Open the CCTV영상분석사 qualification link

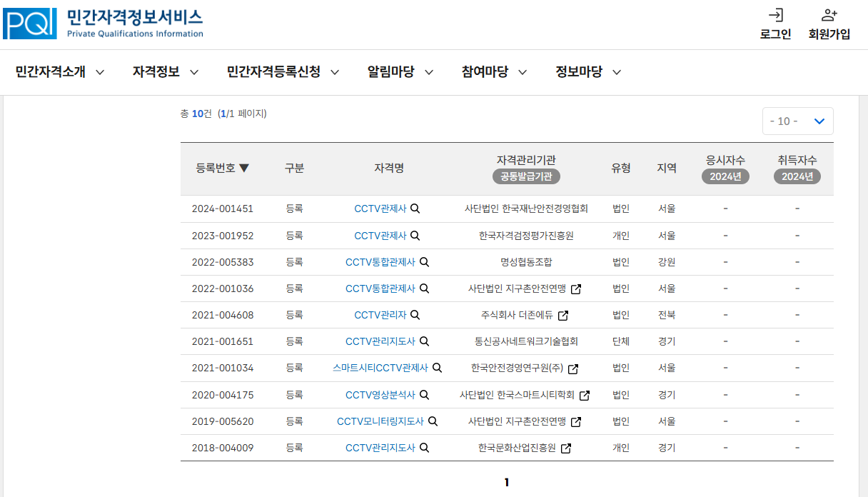380,395
